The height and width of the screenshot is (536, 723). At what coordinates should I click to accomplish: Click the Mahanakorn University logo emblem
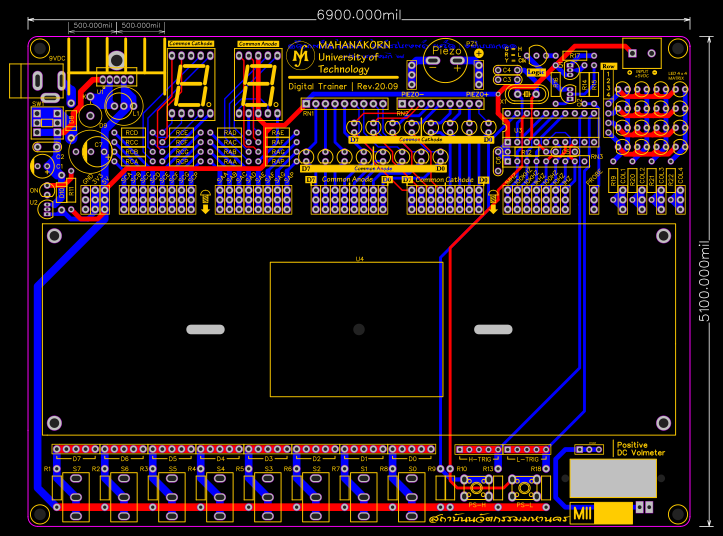coord(300,57)
